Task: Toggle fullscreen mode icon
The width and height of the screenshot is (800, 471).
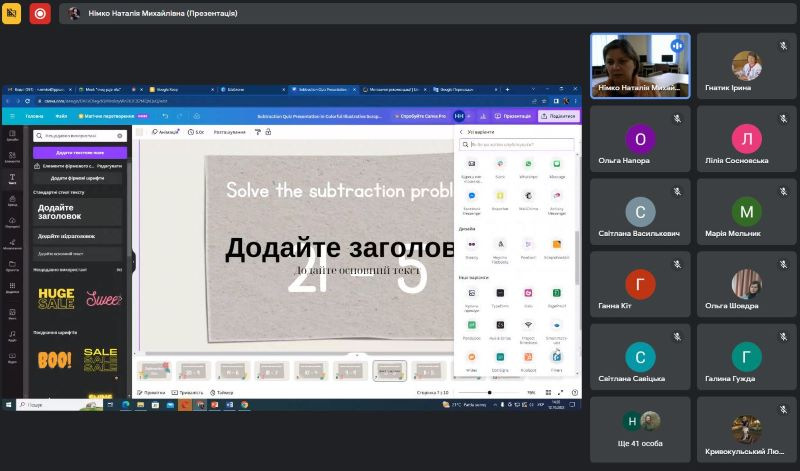Action: (561, 392)
